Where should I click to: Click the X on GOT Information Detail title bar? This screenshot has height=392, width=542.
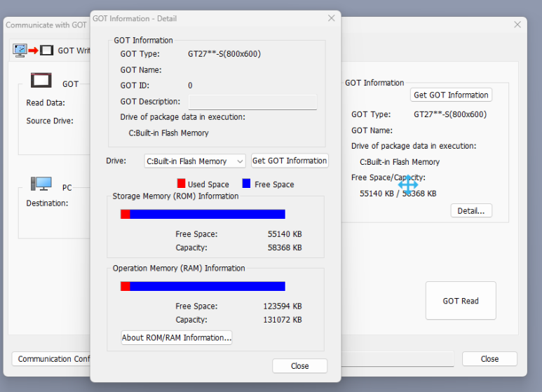click(x=331, y=18)
